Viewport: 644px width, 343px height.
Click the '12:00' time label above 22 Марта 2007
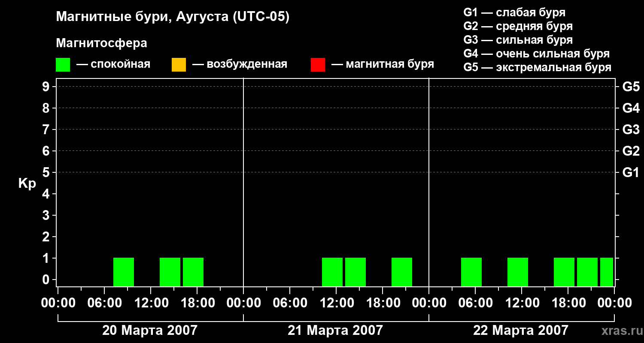pos(522,303)
